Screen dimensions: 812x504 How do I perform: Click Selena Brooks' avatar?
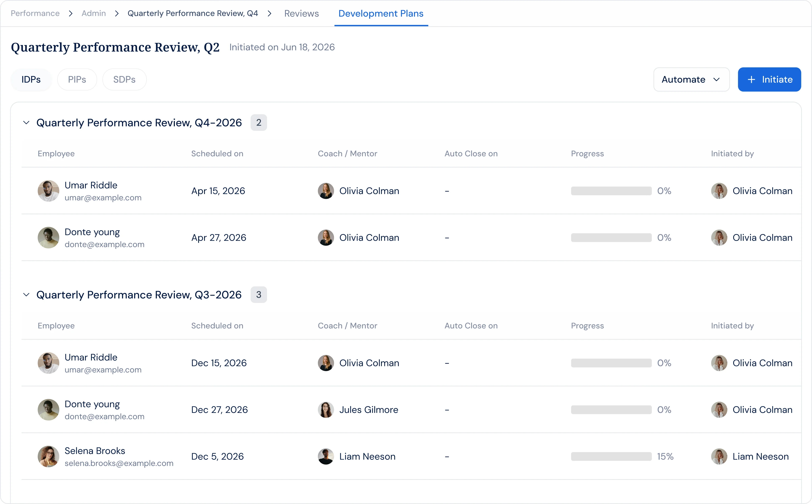pos(48,456)
